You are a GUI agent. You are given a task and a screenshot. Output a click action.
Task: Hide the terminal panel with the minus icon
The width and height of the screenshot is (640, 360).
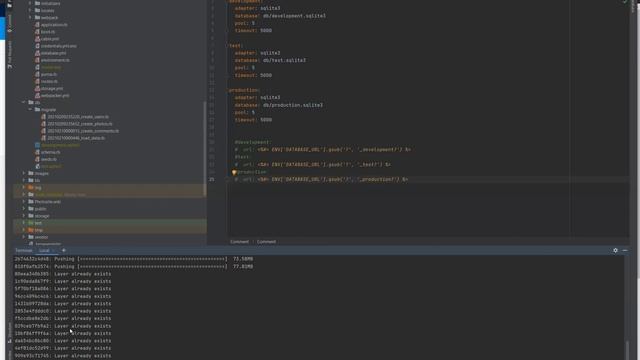(625, 250)
